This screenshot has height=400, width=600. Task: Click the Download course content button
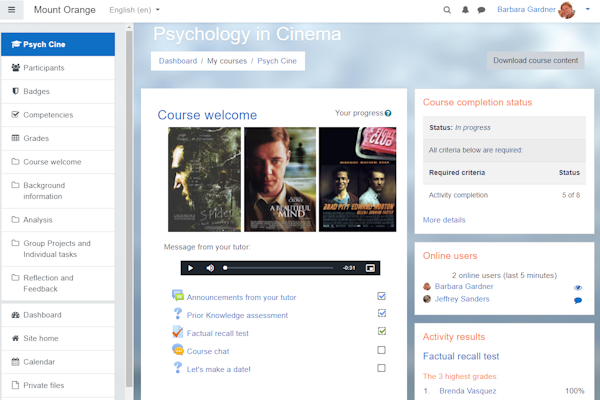point(535,60)
